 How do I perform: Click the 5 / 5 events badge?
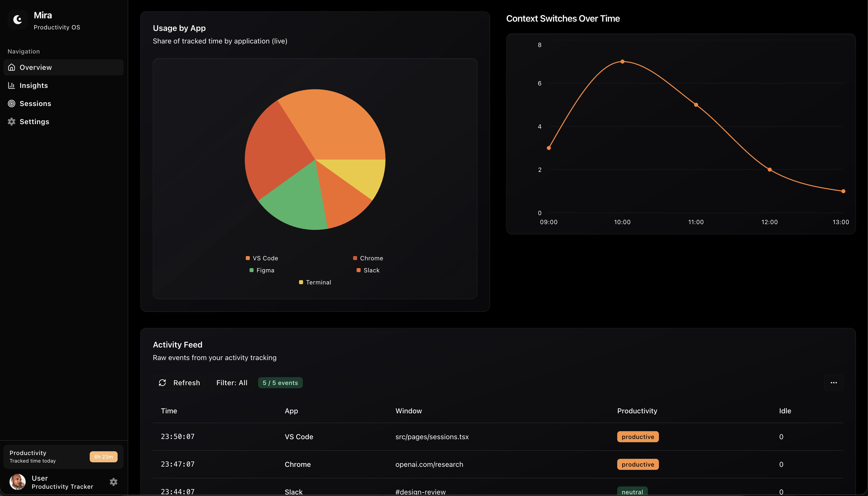click(x=280, y=383)
